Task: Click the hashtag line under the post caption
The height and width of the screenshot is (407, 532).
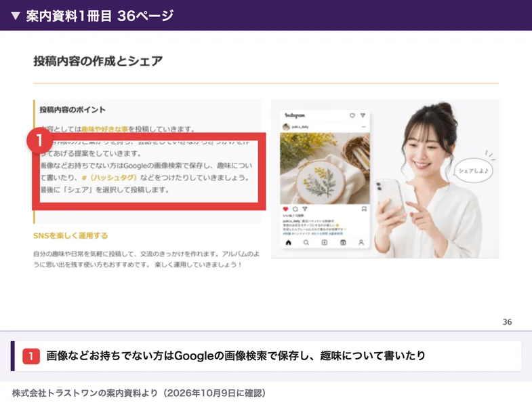Action: point(313,234)
